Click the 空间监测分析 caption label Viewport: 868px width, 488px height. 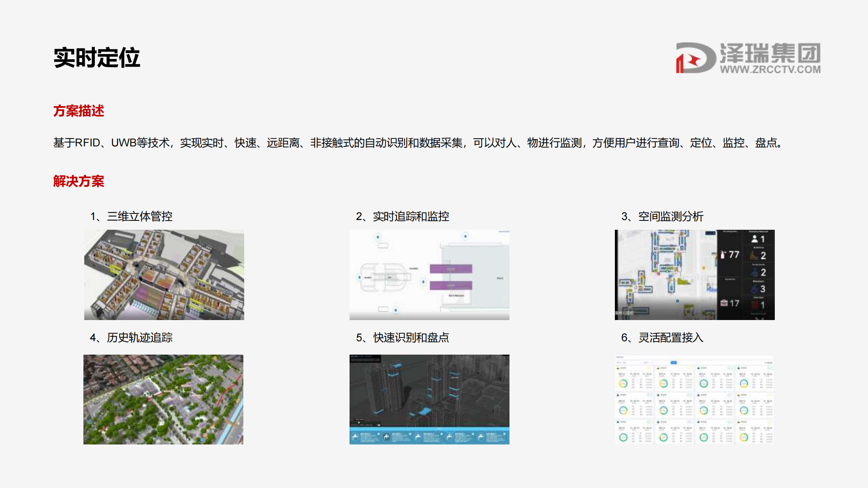(671, 216)
